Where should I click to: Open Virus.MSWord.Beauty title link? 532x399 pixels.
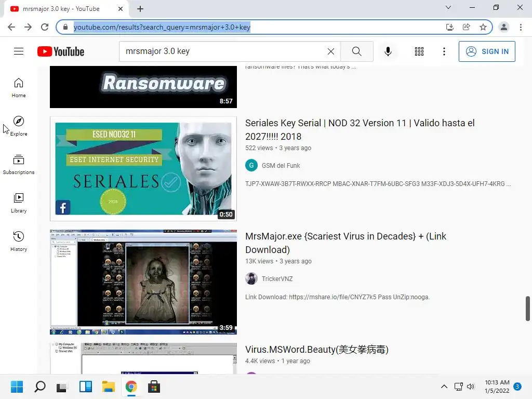[317, 350]
